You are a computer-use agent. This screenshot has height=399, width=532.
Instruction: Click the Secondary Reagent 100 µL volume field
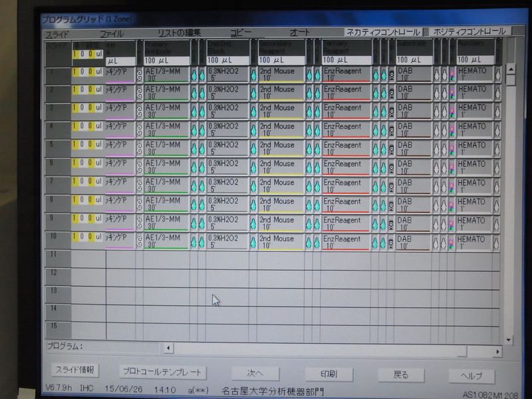[281, 61]
